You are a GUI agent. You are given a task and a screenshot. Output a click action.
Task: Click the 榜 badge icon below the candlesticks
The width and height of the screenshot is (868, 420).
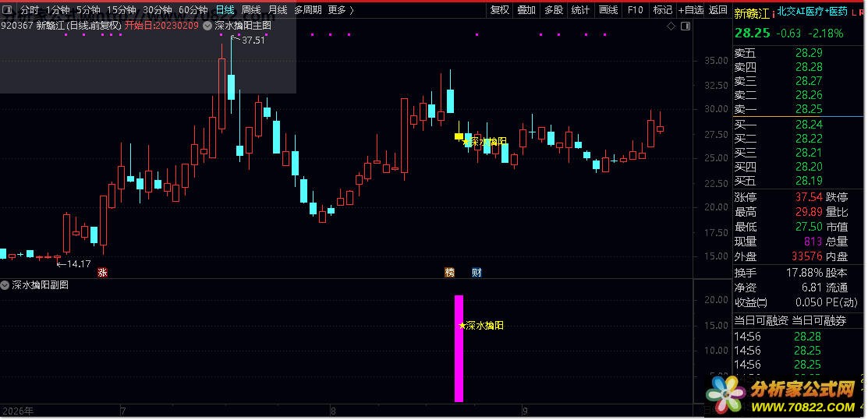[x=449, y=272]
